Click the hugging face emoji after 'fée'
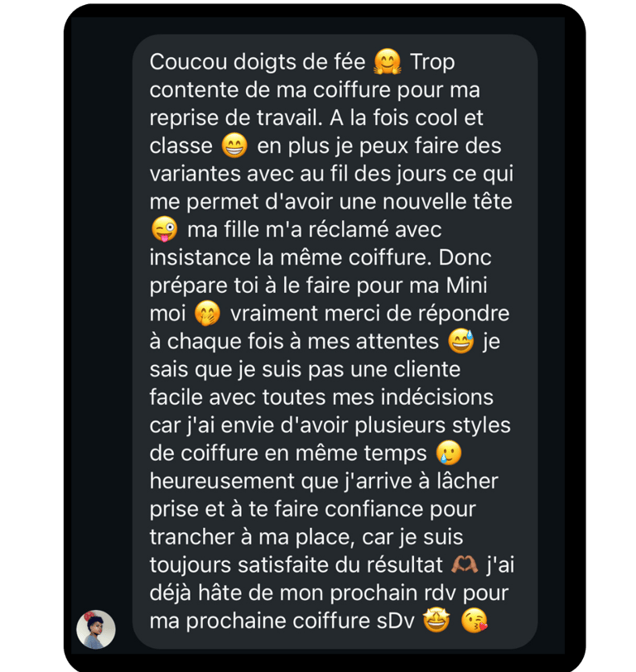Viewport: 636px width, 672px height. tap(388, 62)
